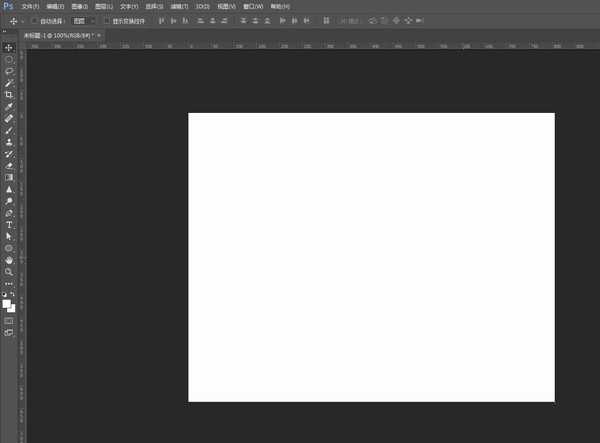Open the Edit Toolbar three-dots button
Screen dimensions: 600x443
(9, 284)
